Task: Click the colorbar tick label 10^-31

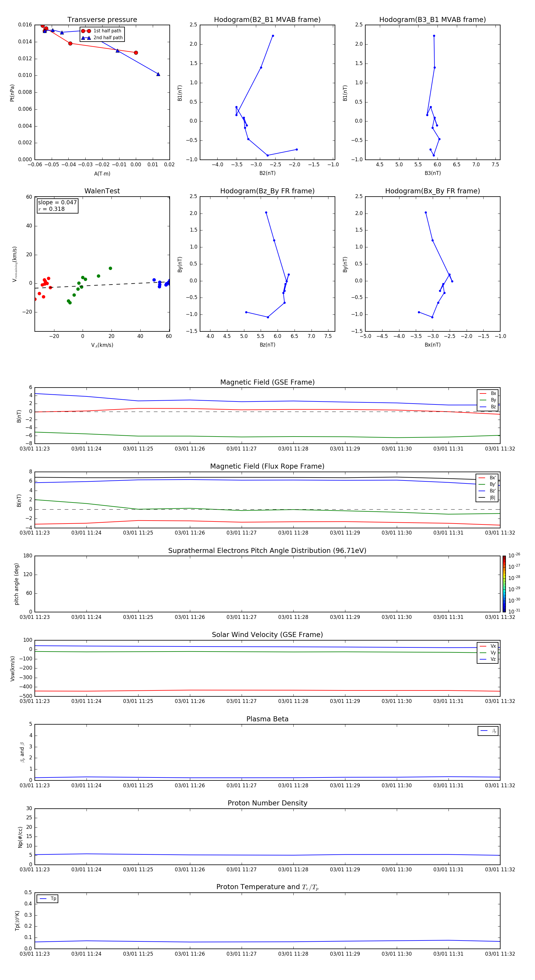Action: [514, 611]
